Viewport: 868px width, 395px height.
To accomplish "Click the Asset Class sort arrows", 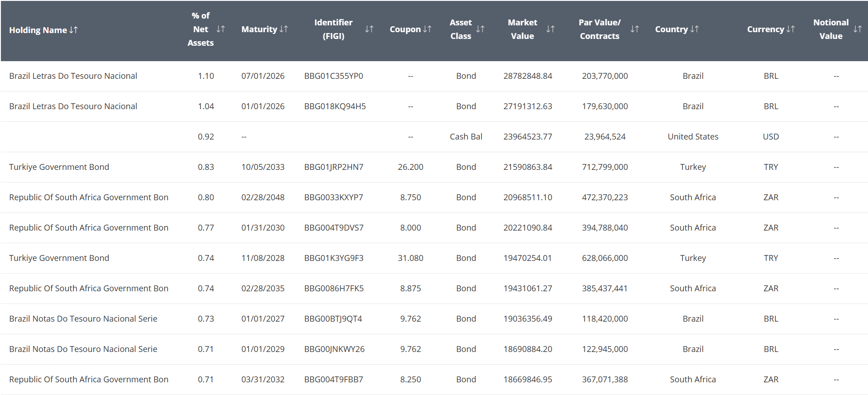I will tap(480, 29).
